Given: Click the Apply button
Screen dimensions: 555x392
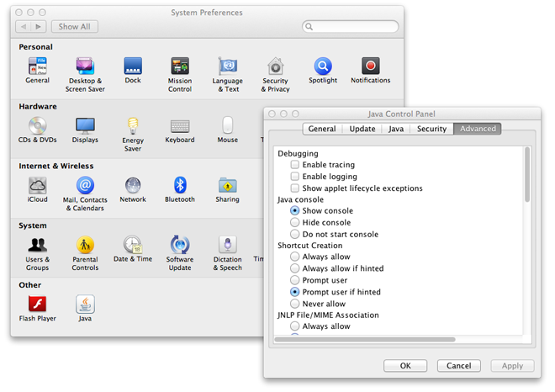Looking at the screenshot, I should (x=512, y=365).
